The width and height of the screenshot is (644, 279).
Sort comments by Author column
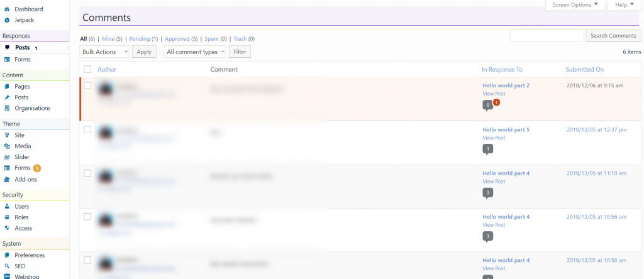(x=107, y=69)
